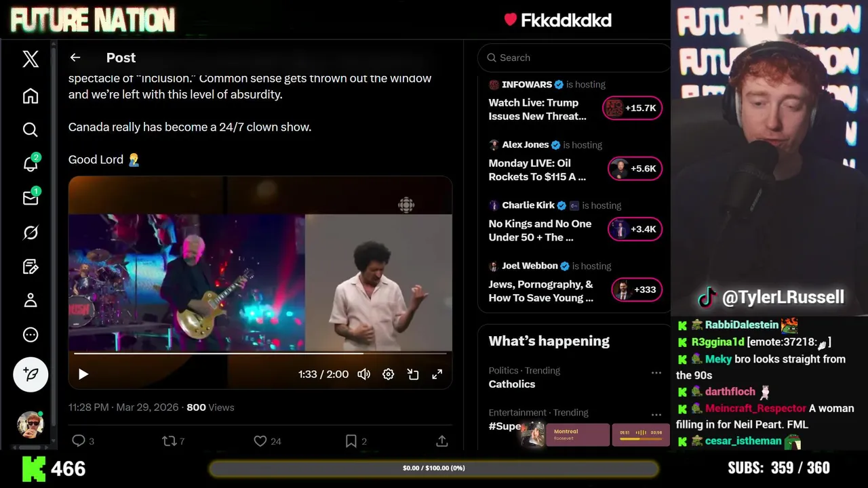Click 'What's happening' heading
Viewport: 868px width, 488px height.
[549, 341]
